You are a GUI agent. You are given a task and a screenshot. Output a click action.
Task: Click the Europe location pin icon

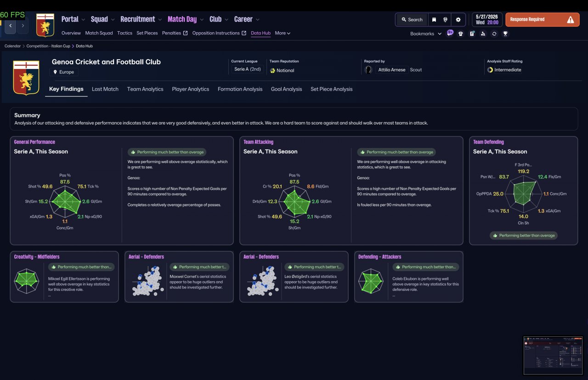coord(55,72)
